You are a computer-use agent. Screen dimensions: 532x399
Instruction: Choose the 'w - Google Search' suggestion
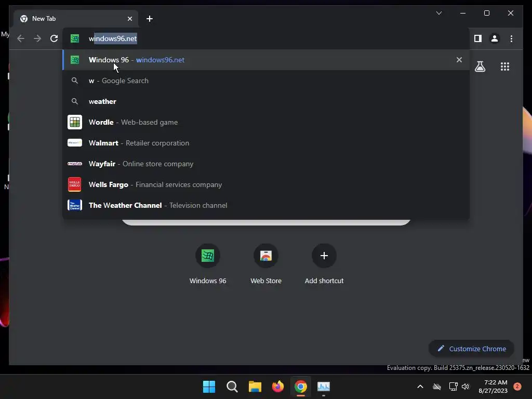[266, 81]
